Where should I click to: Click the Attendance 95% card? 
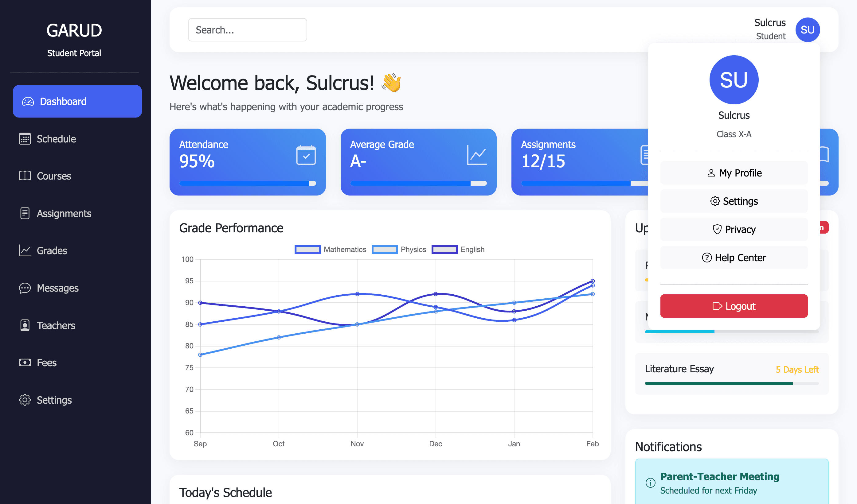(x=248, y=162)
